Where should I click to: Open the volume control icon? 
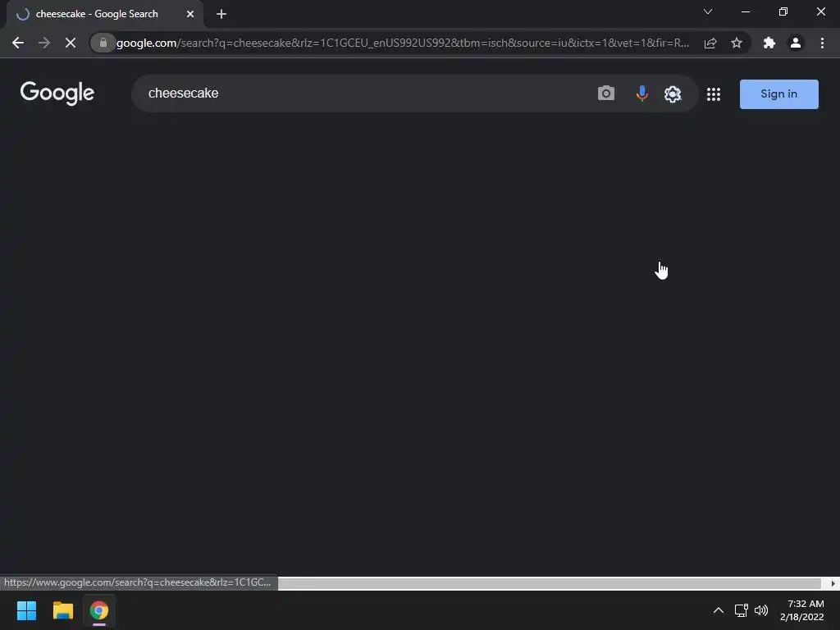[x=760, y=610]
